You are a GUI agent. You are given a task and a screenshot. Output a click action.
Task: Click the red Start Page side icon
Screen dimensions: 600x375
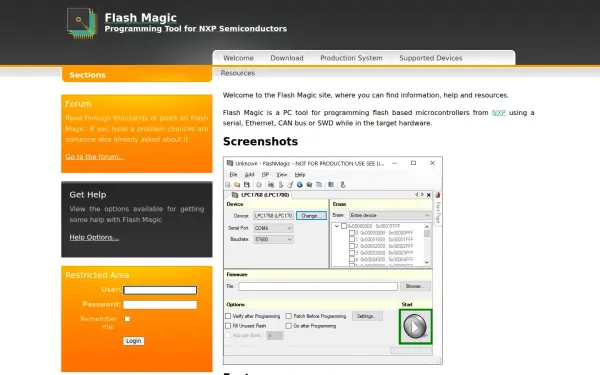438,195
